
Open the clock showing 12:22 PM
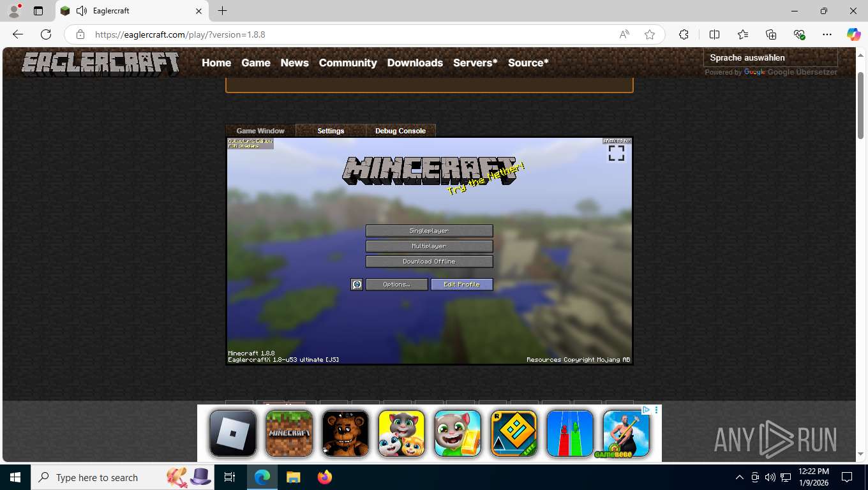814,477
